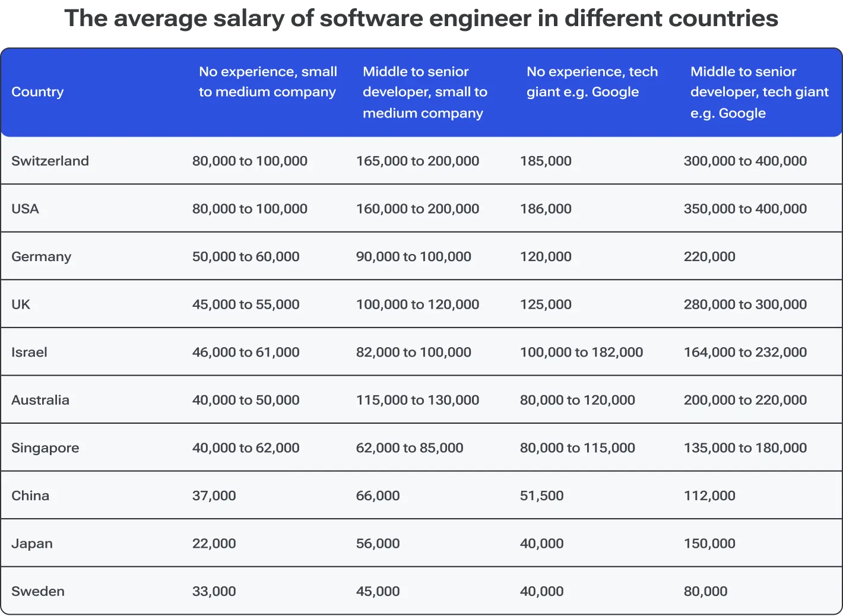Click the 'No experience, tech giant e.g. Google' header
This screenshot has height=616, width=843.
point(592,81)
